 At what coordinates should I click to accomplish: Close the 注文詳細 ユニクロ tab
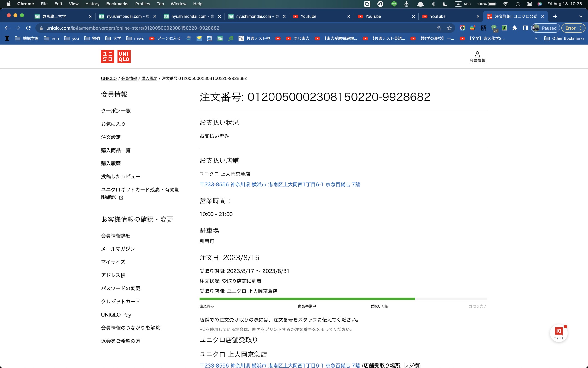pyautogui.click(x=543, y=16)
